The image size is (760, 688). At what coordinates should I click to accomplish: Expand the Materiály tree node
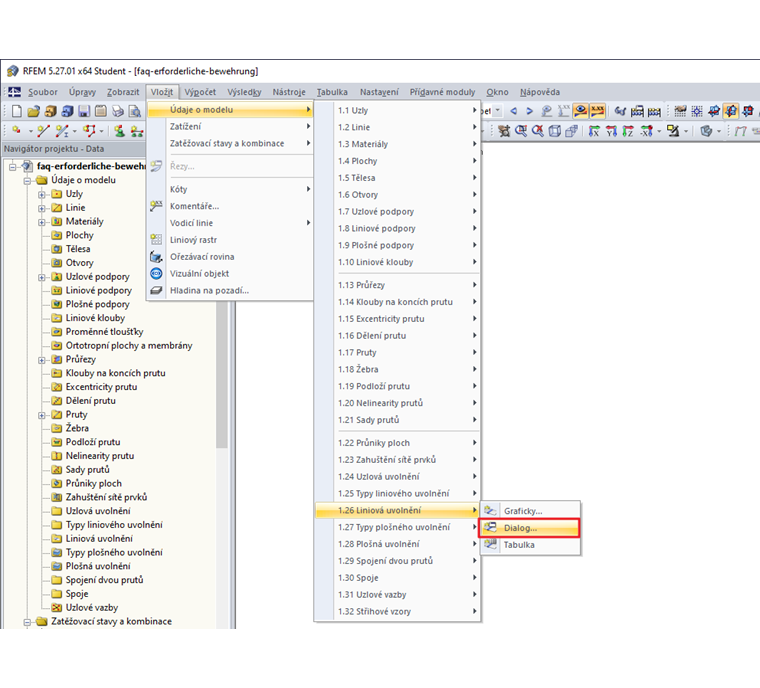pos(42,222)
